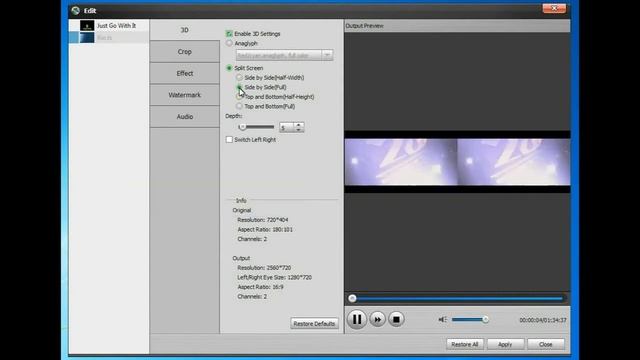Image resolution: width=640 pixels, height=360 pixels.
Task: Enable Switch Left Right checkbox
Action: (x=229, y=140)
